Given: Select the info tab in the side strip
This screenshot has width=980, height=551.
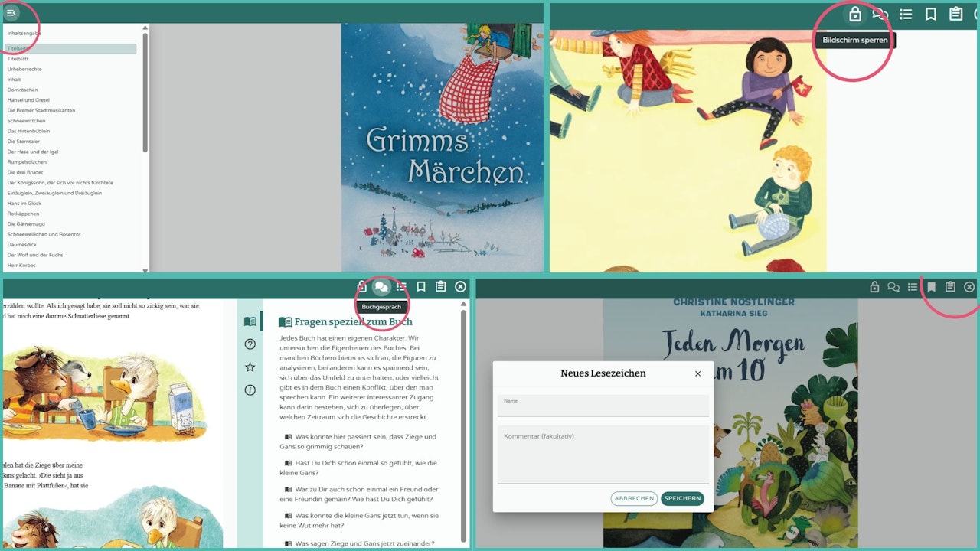Looking at the screenshot, I should 250,390.
